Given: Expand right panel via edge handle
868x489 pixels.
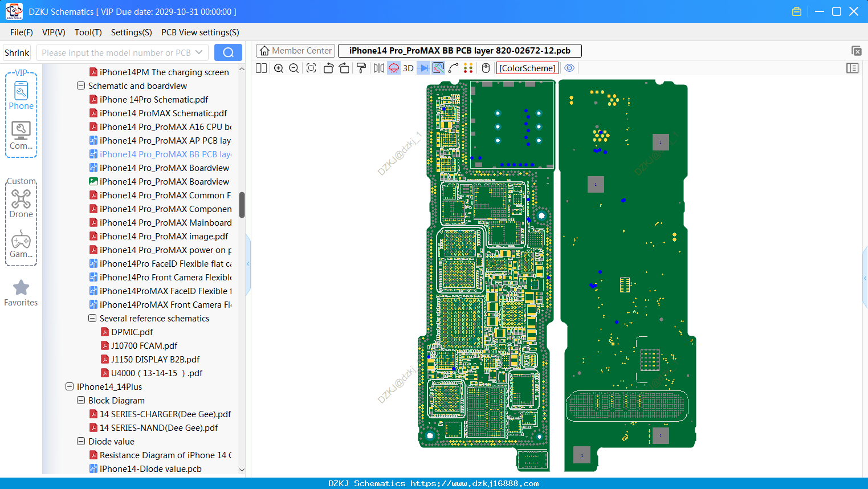Looking at the screenshot, I should (865, 278).
